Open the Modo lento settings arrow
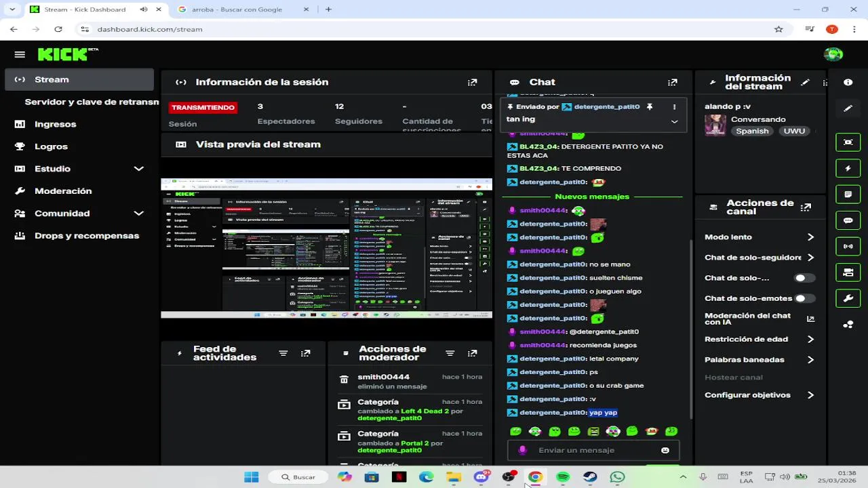The height and width of the screenshot is (488, 868). (x=810, y=237)
